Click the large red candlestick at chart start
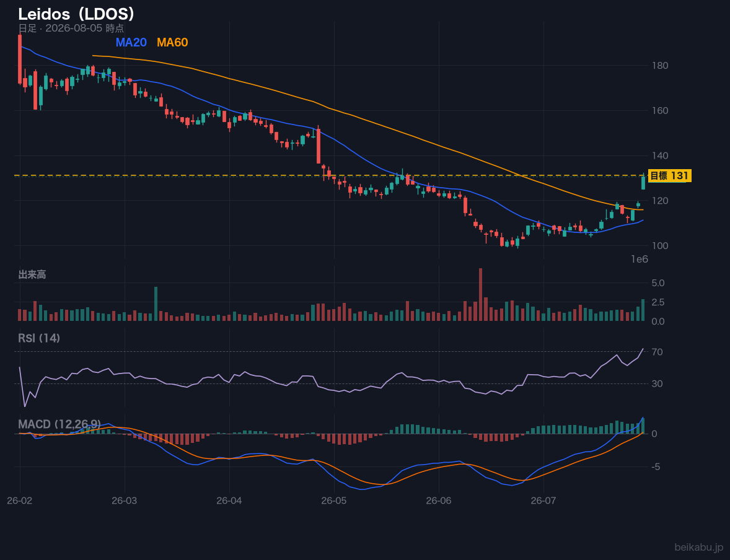 click(x=20, y=59)
